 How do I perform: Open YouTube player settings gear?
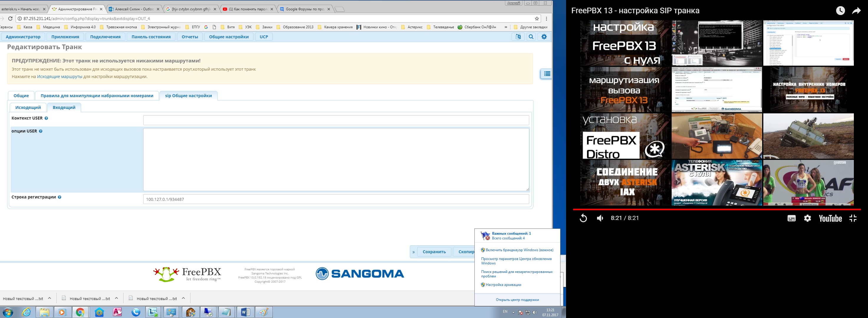(807, 218)
